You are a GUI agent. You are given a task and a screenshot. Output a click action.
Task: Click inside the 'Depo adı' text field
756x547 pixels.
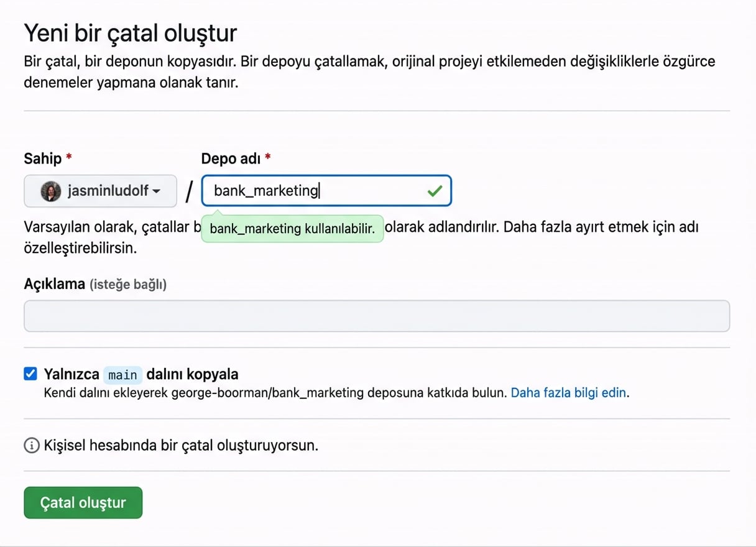[x=311, y=191]
